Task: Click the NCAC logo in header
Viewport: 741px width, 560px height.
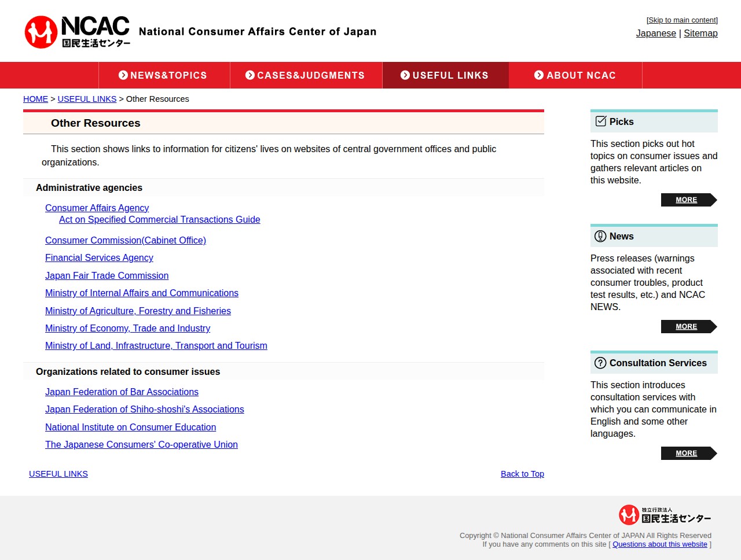Action: [78, 32]
